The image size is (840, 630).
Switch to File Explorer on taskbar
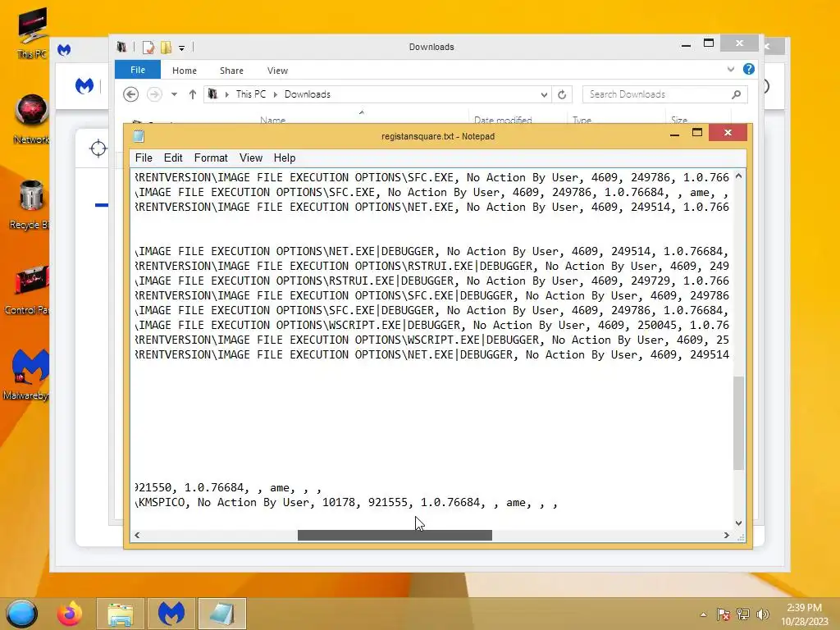tap(121, 614)
